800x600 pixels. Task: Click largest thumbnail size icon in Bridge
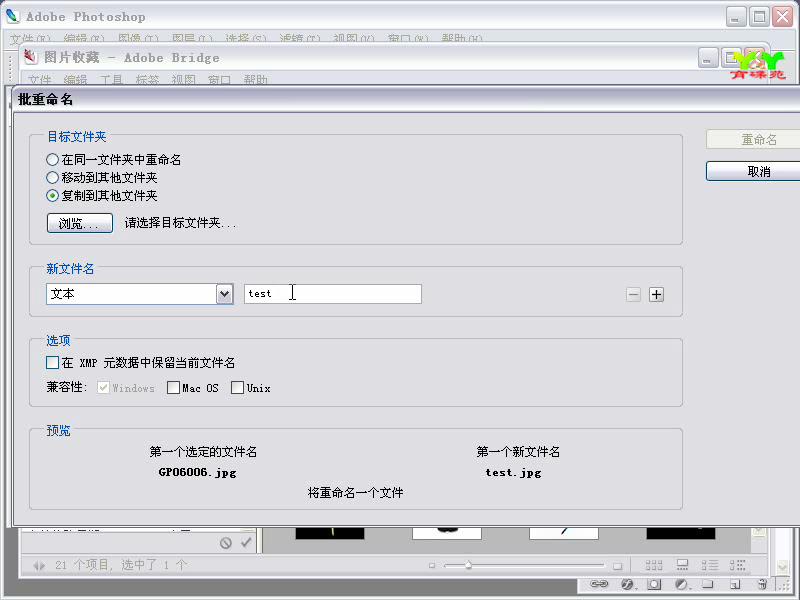617,565
